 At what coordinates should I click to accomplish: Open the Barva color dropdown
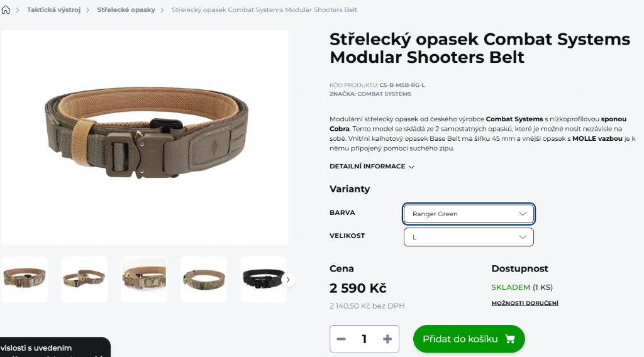tap(469, 214)
